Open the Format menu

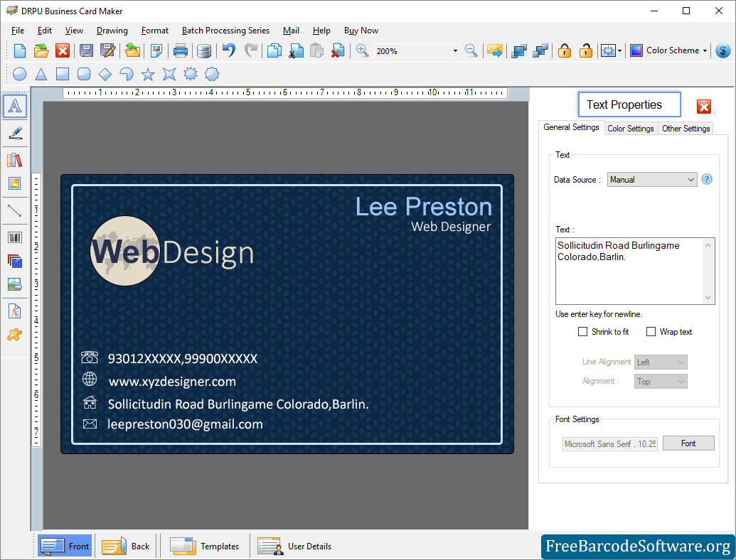pyautogui.click(x=155, y=31)
